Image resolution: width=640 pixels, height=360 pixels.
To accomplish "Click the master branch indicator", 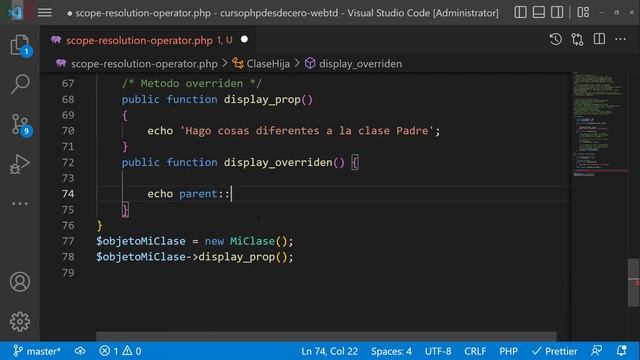I will [37, 351].
